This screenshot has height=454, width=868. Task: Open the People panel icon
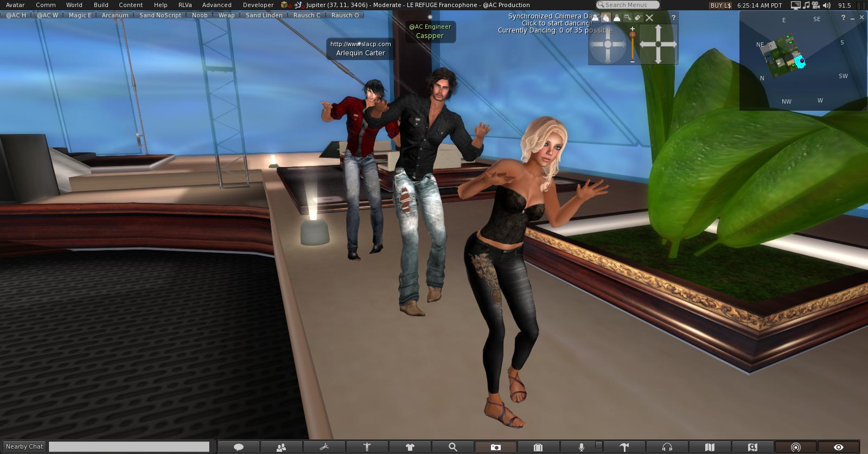(281, 447)
